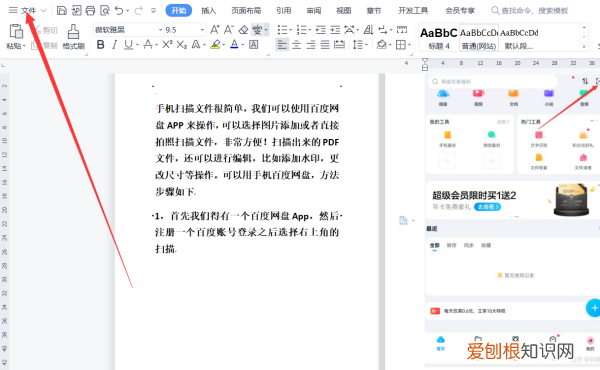Click the Decrease Indent icon
The width and height of the screenshot is (600, 370).
pos(321,29)
